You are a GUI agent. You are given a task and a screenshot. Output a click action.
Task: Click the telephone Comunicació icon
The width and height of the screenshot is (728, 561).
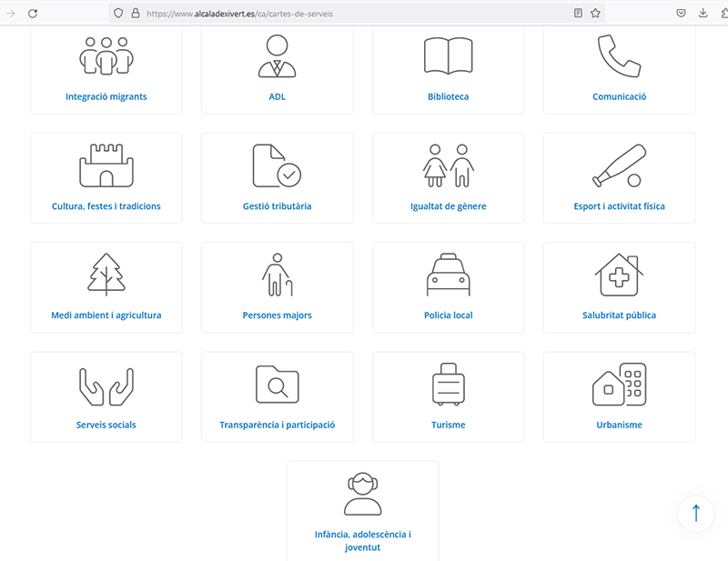point(619,56)
